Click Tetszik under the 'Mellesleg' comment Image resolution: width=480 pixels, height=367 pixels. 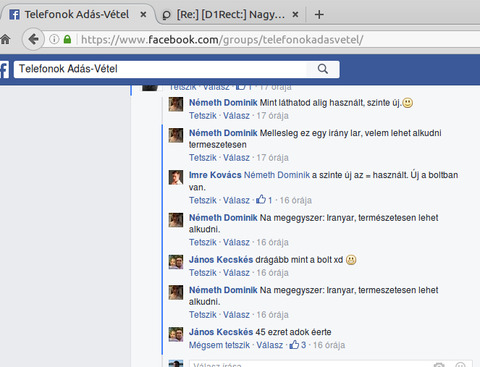pos(203,157)
